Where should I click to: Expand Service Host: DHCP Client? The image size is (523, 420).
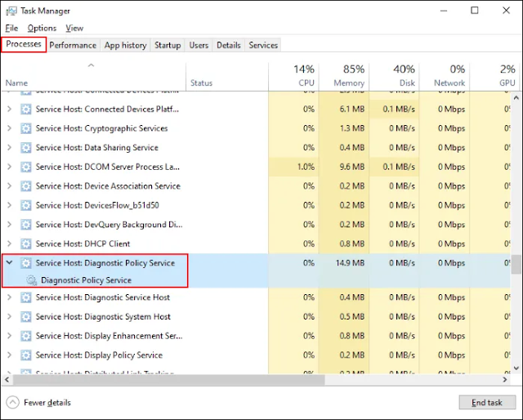9,244
